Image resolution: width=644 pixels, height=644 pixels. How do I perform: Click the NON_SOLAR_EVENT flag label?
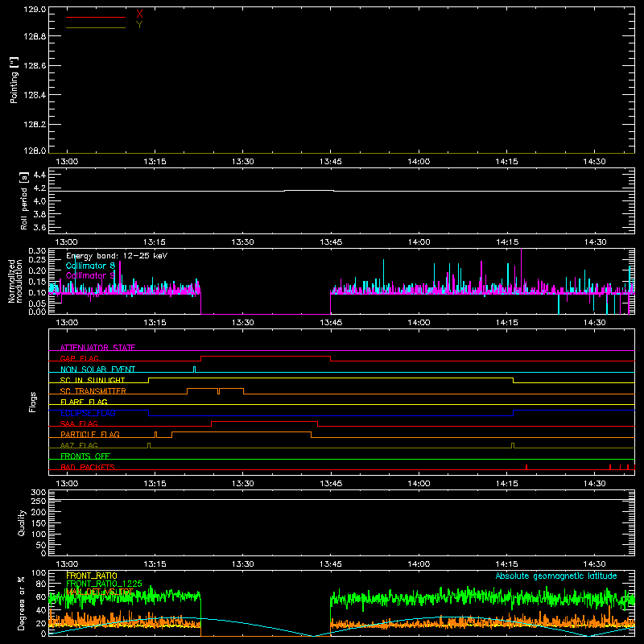click(97, 369)
